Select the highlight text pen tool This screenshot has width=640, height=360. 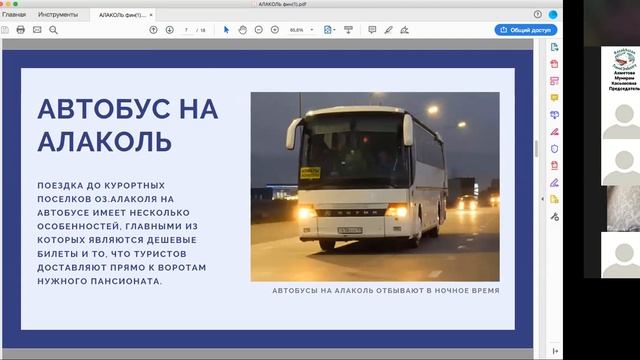click(x=389, y=30)
